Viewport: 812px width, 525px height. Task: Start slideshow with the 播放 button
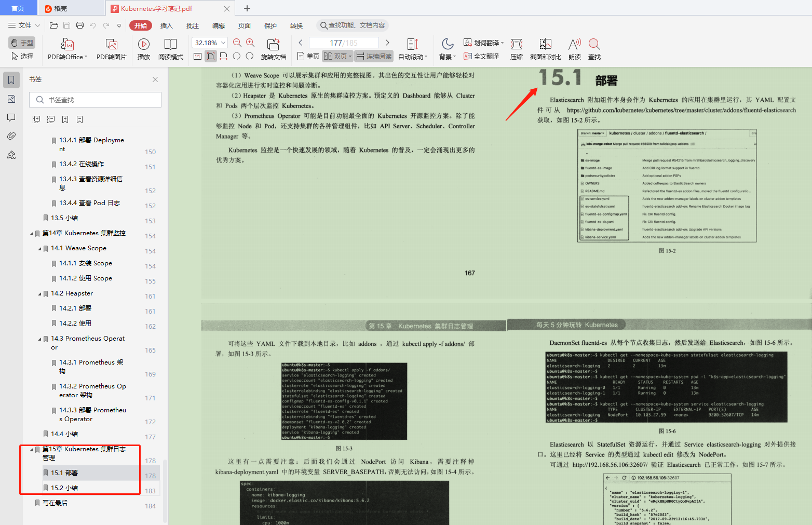[144, 49]
